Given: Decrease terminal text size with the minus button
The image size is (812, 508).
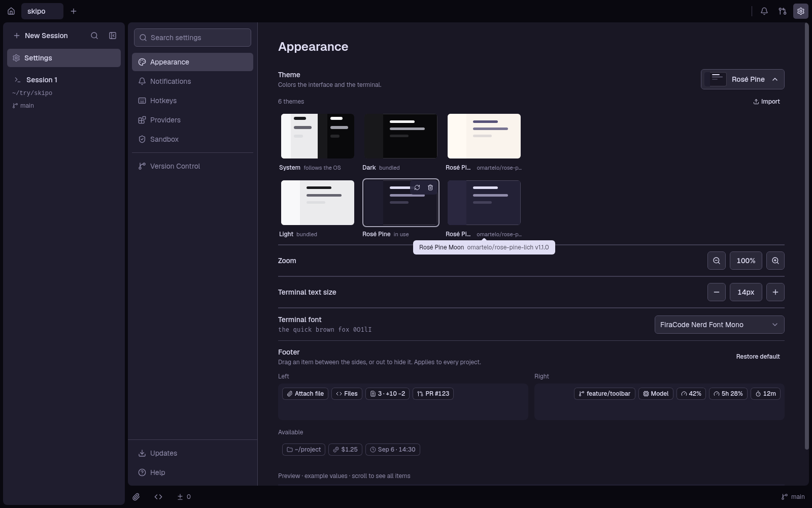Looking at the screenshot, I should click(717, 292).
